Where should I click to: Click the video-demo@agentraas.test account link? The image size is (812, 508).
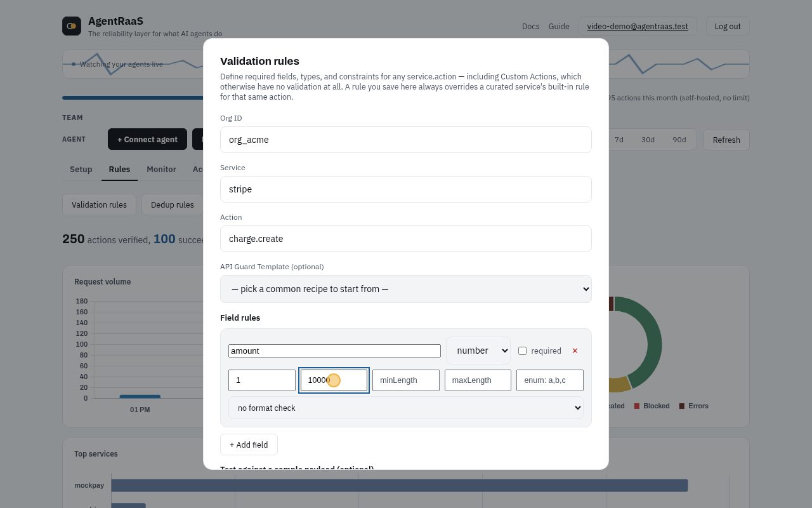[638, 26]
